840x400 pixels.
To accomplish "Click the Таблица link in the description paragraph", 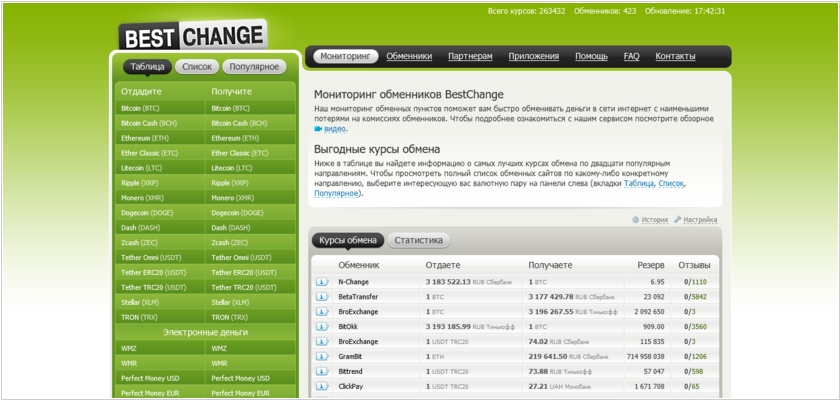I will (x=639, y=183).
